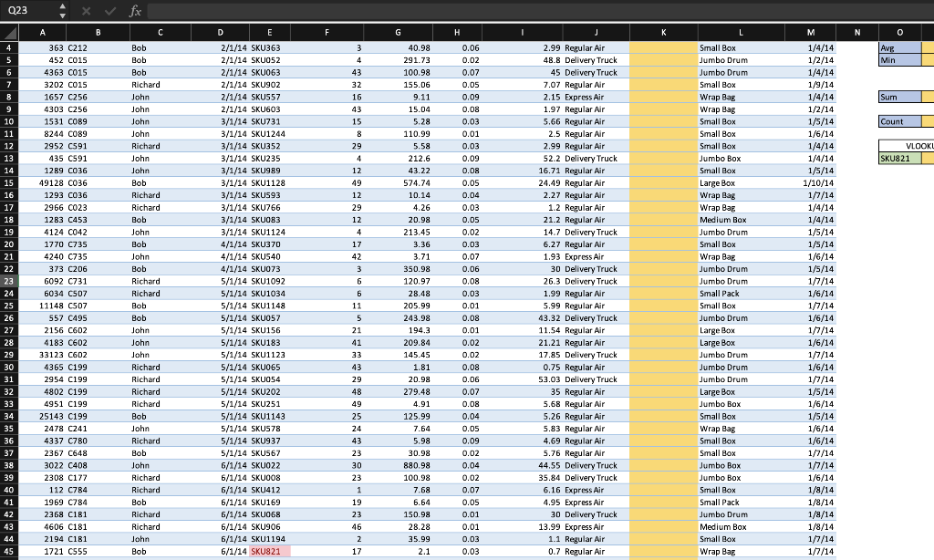Viewport: 934px width, 560px height.
Task: Select row 45 header
Action: [x=9, y=551]
